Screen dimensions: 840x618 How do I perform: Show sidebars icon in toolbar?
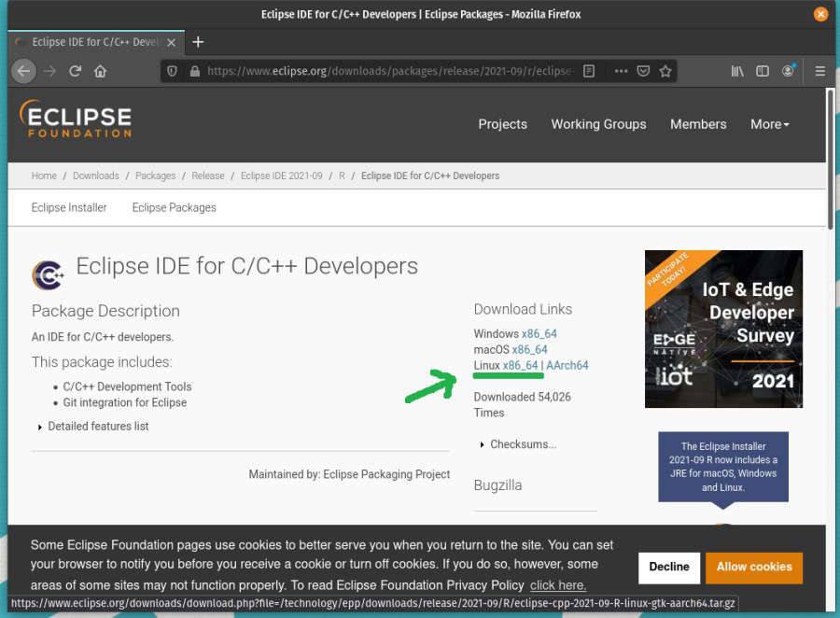[763, 71]
